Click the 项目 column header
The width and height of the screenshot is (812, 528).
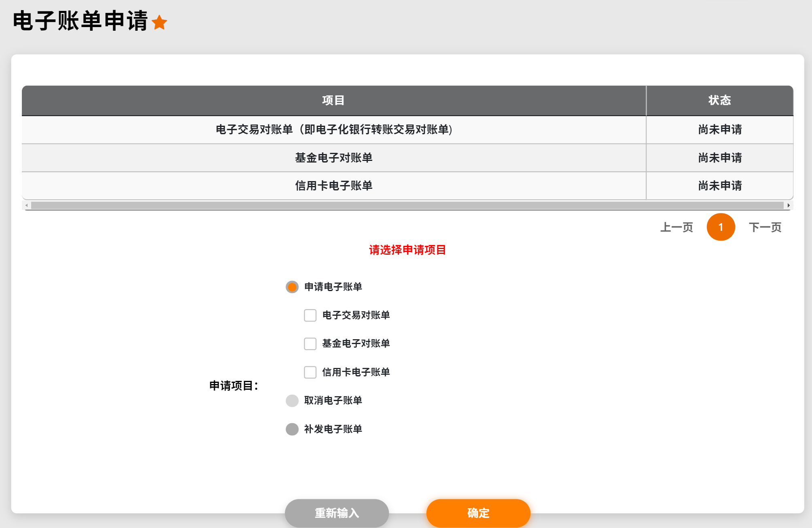click(x=333, y=100)
